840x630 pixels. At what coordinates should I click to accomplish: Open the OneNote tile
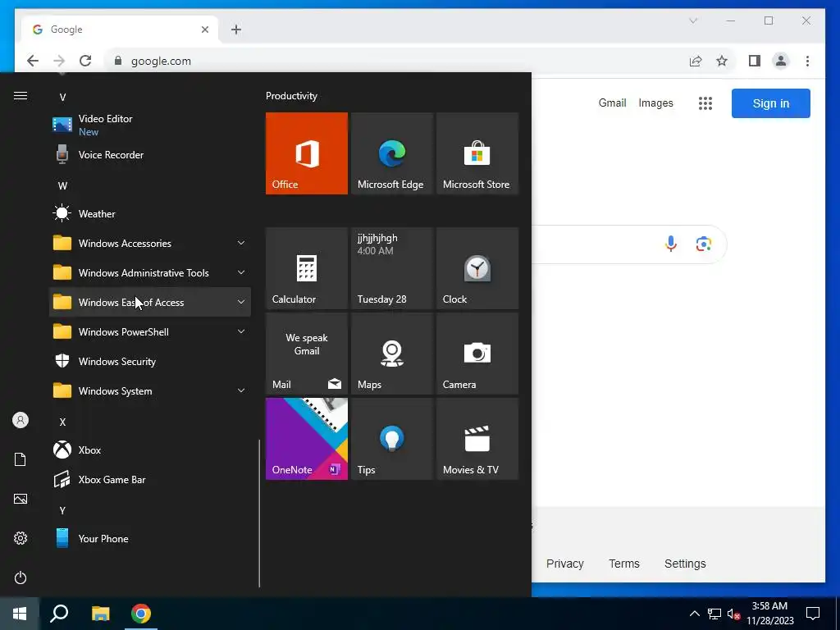307,439
